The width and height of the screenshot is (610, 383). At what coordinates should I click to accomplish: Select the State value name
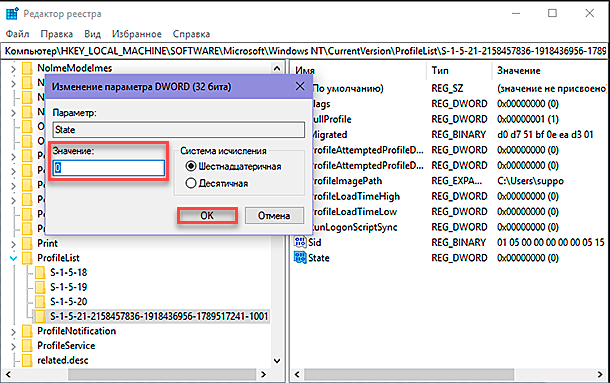point(319,258)
